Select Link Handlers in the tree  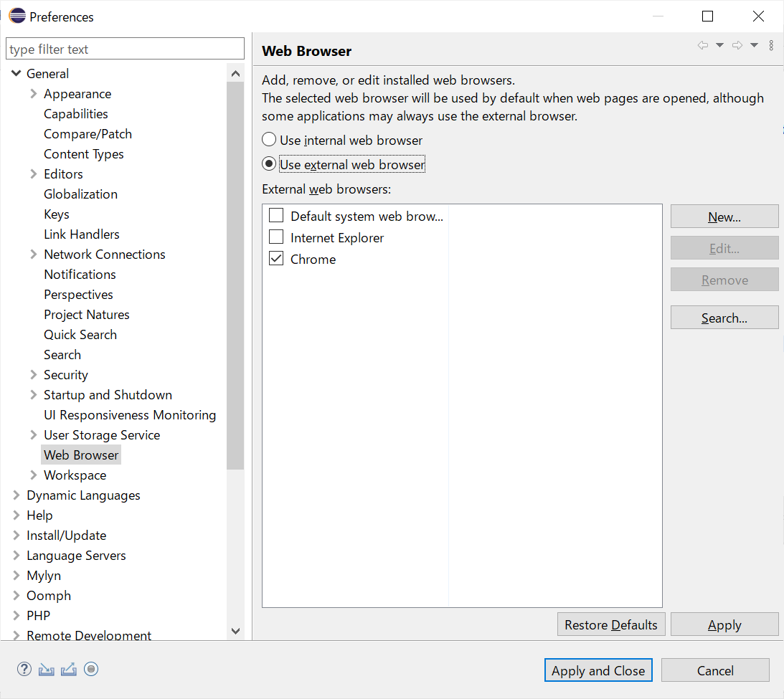82,234
